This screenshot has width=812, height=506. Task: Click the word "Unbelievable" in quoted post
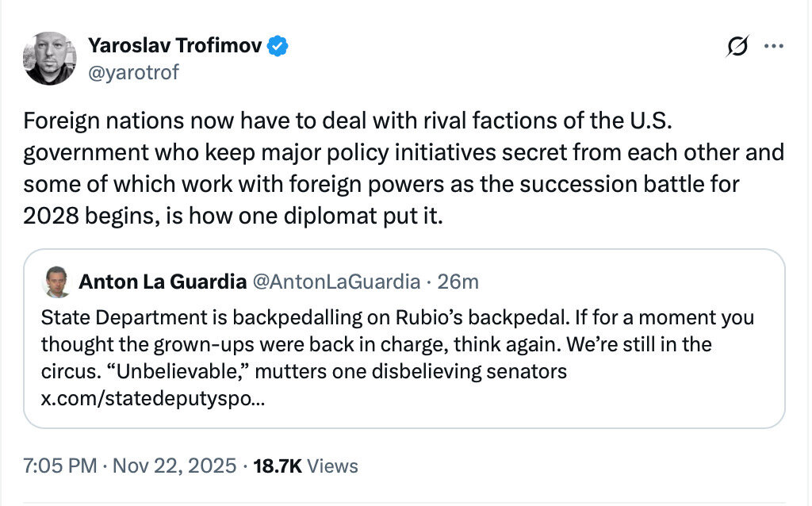pyautogui.click(x=166, y=371)
